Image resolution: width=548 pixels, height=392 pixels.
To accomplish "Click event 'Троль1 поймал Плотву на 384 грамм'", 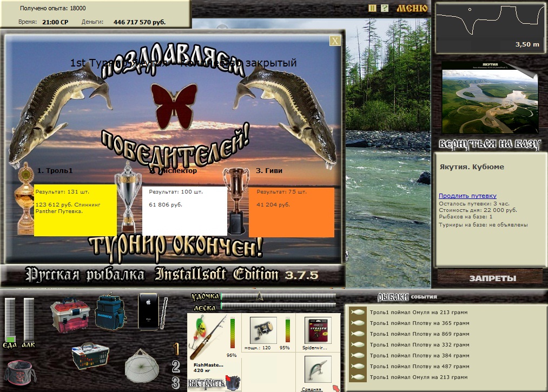I will (419, 356).
